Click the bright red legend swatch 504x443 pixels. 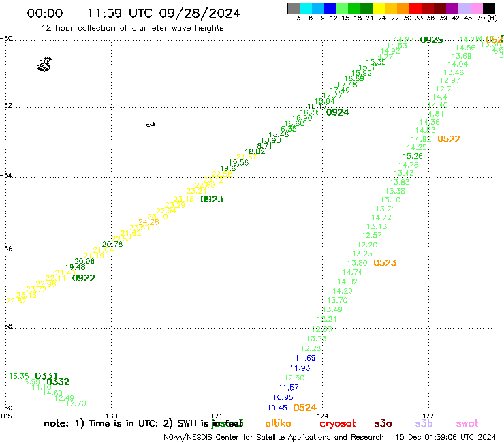click(415, 8)
